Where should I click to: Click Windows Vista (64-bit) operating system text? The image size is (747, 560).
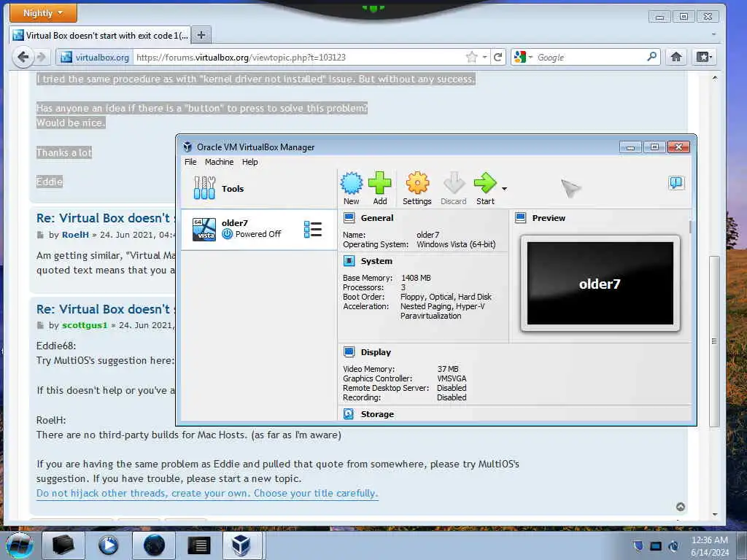(x=456, y=244)
